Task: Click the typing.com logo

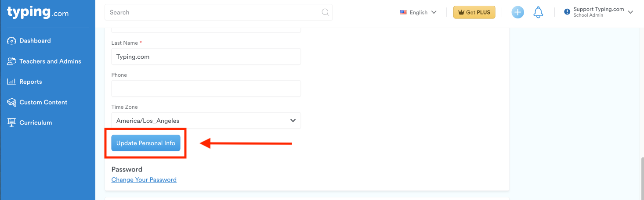Action: 38,12
